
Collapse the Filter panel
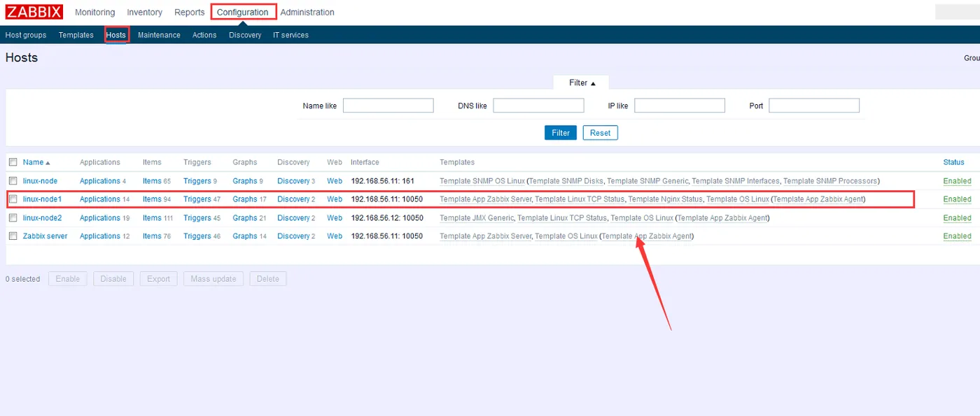pos(582,83)
